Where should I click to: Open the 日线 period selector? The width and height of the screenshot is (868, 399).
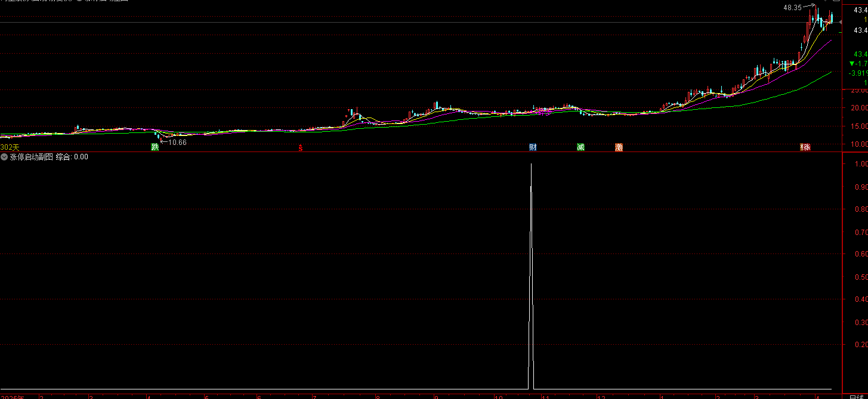[857, 396]
